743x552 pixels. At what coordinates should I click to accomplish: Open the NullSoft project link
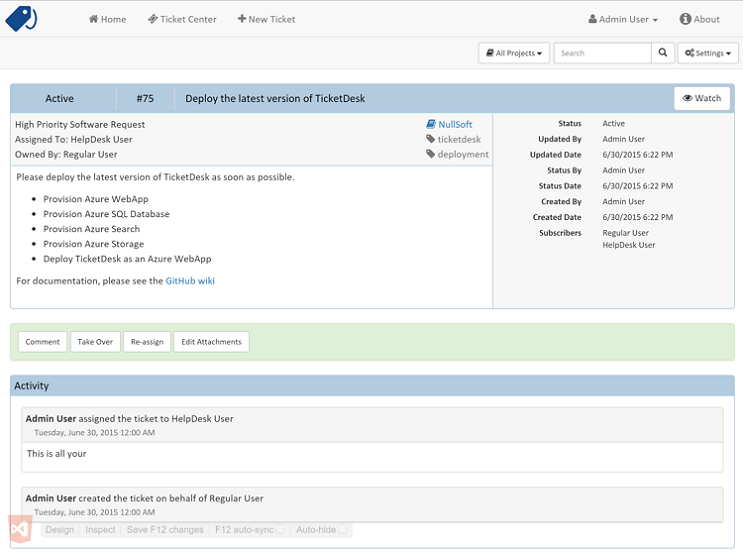[x=449, y=124]
